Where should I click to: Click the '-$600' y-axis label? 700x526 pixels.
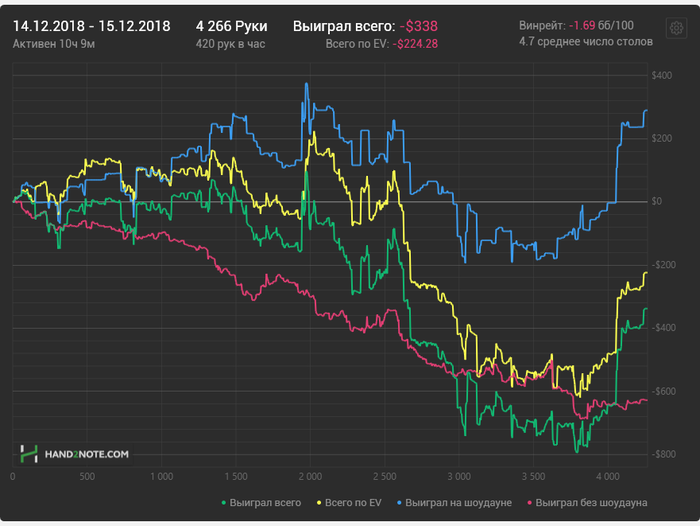point(664,392)
